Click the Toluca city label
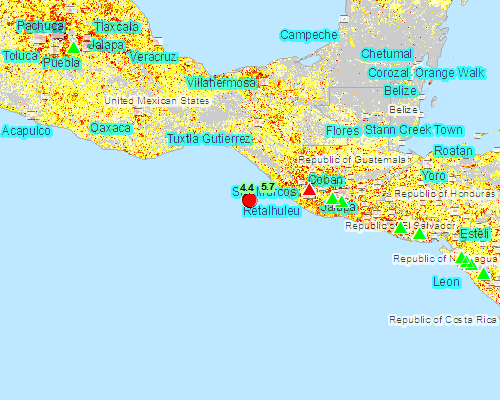Image resolution: width=500 pixels, height=400 pixels. point(20,56)
